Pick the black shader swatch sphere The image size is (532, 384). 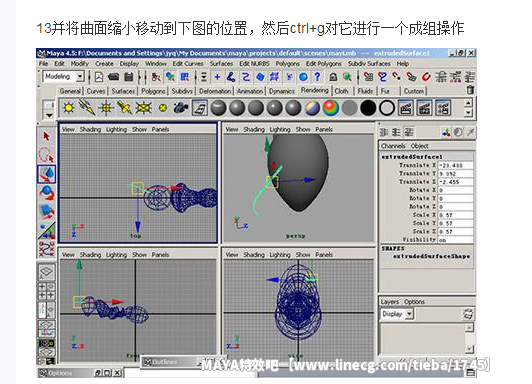(368, 108)
